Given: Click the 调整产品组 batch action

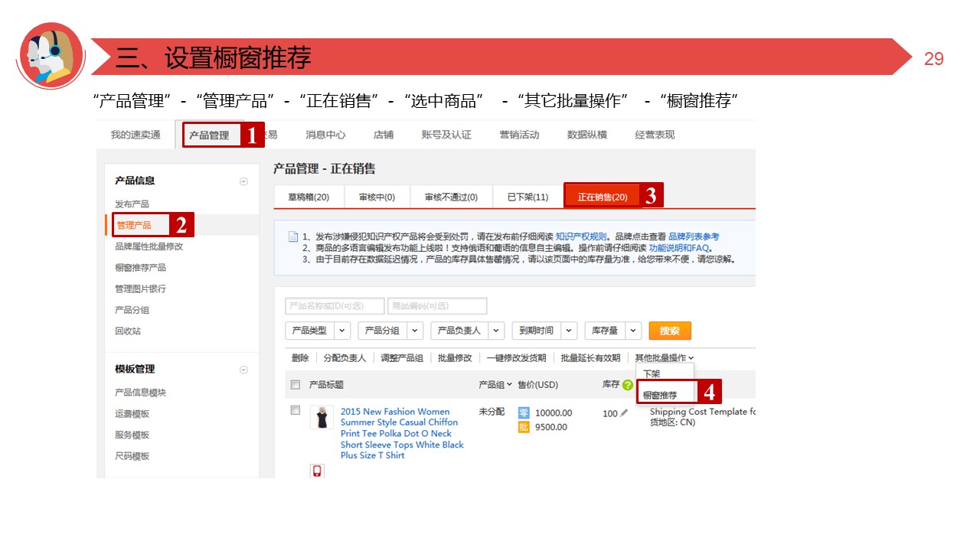Looking at the screenshot, I should tap(402, 358).
